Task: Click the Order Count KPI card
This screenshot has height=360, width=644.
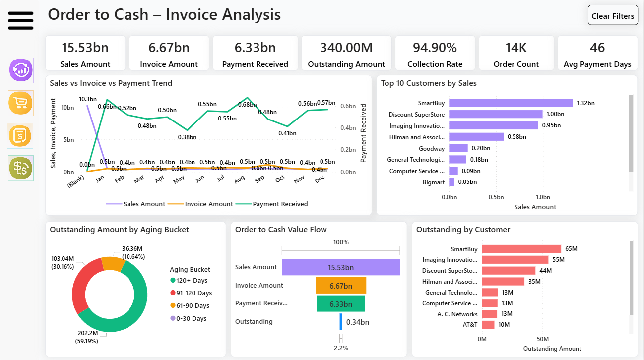Action: point(516,53)
